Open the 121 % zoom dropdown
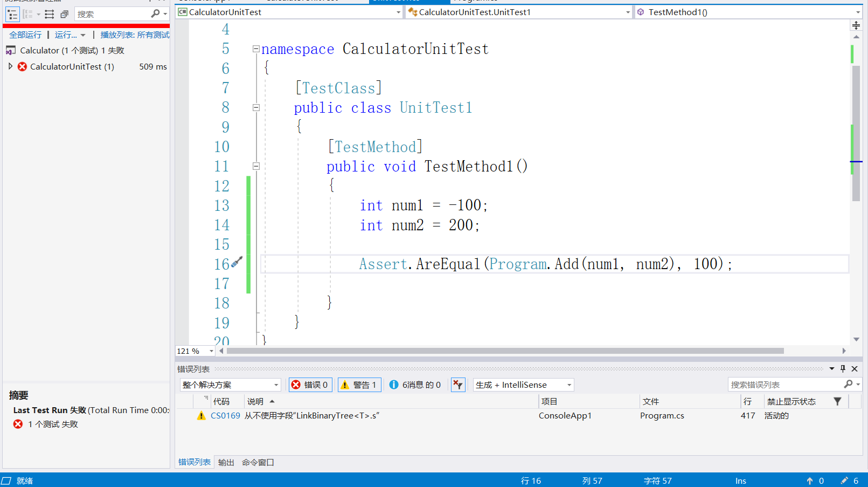The height and width of the screenshot is (487, 868). 211,351
